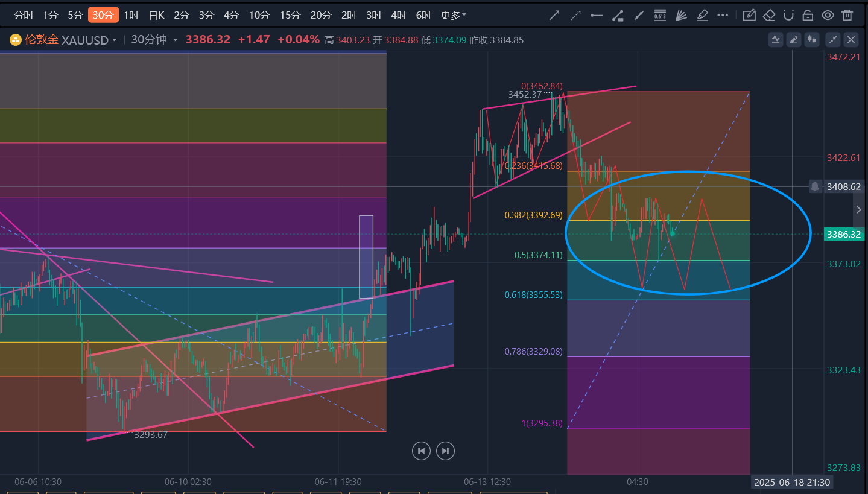
Task: Select the eraser tool
Action: pyautogui.click(x=768, y=15)
